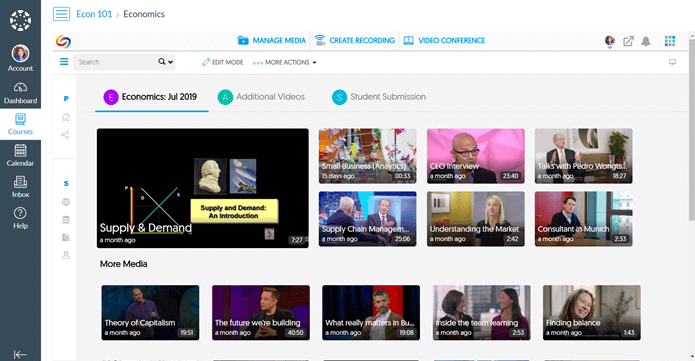Open the apps grid menu
Screen dimensions: 695x361
(x=670, y=41)
